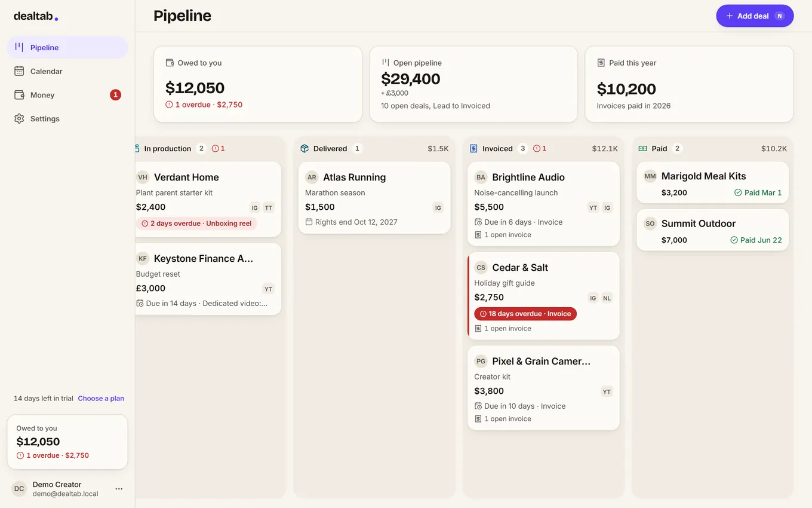Click the NL tag on Cedar & Salt
812x508 pixels.
607,298
